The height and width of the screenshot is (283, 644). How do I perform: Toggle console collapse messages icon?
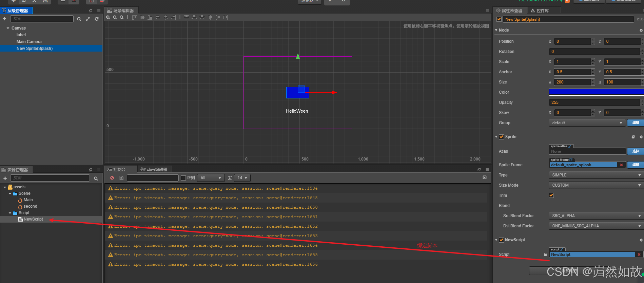coord(485,177)
